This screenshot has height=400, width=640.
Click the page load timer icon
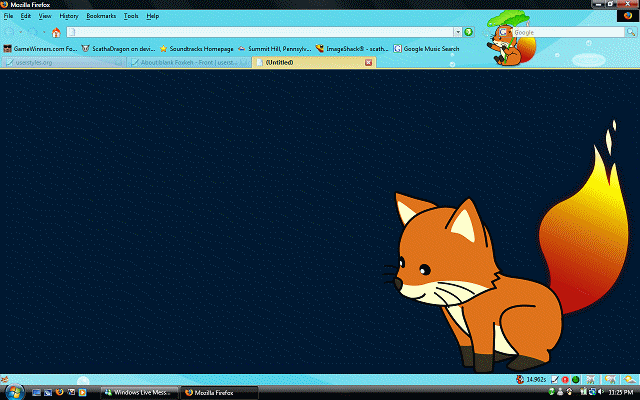[x=520, y=379]
